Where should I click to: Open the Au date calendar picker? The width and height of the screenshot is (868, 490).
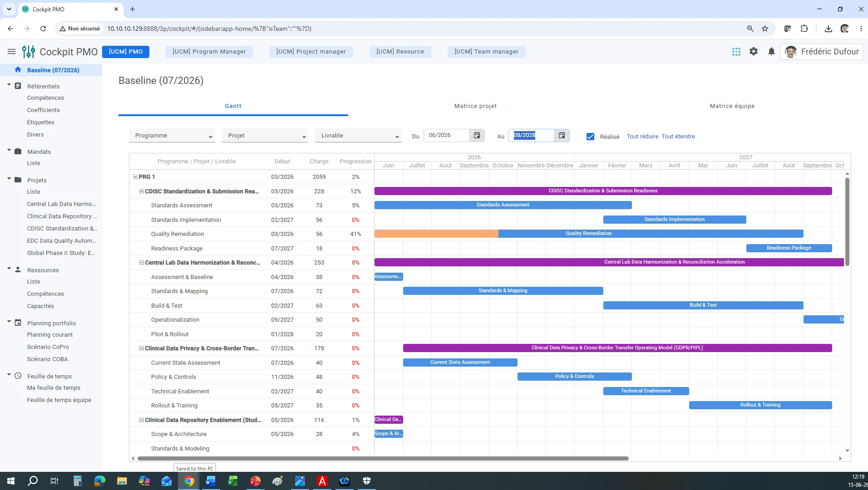point(562,135)
